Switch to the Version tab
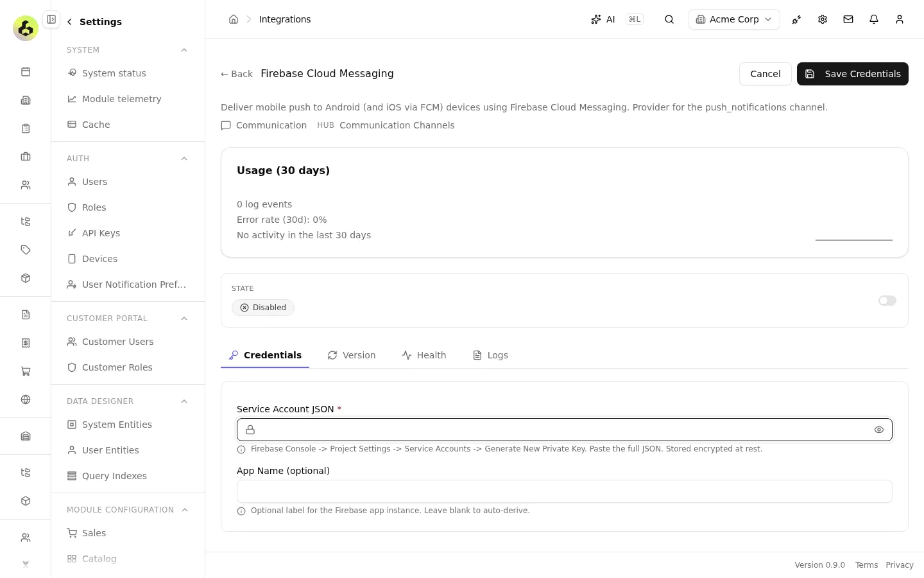 pos(352,355)
